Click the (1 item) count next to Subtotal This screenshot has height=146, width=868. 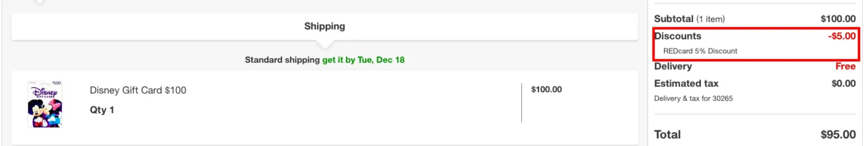pos(710,19)
